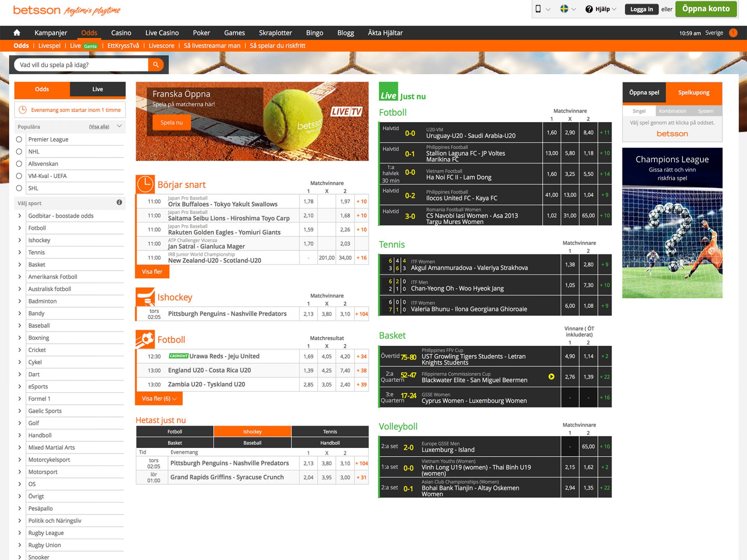Open the Casino menu item
Image resolution: width=747 pixels, height=560 pixels.
[121, 33]
